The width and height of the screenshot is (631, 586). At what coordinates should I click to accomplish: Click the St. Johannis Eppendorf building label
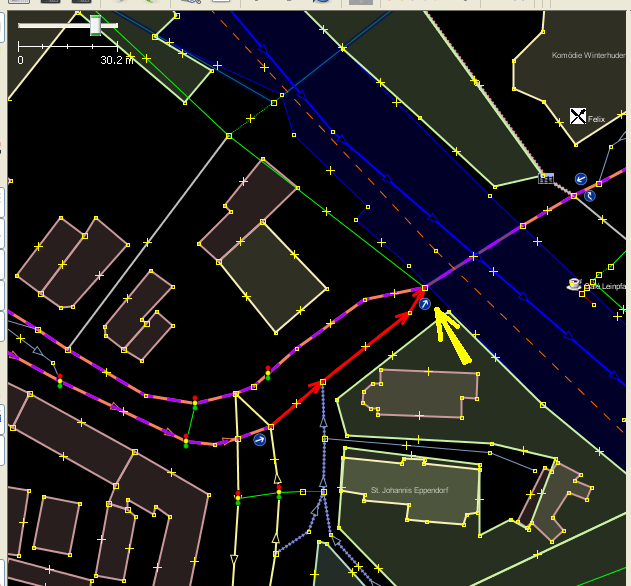405,490
